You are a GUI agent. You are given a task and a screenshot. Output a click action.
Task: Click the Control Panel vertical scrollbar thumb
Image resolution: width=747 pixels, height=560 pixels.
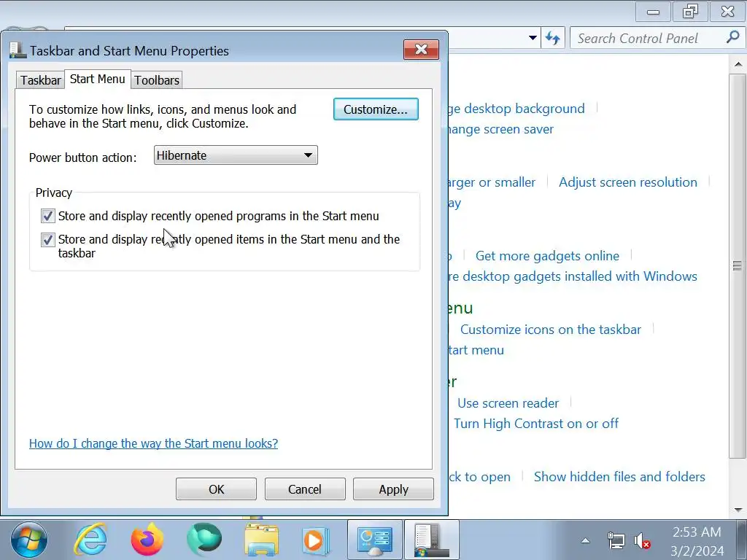click(738, 265)
